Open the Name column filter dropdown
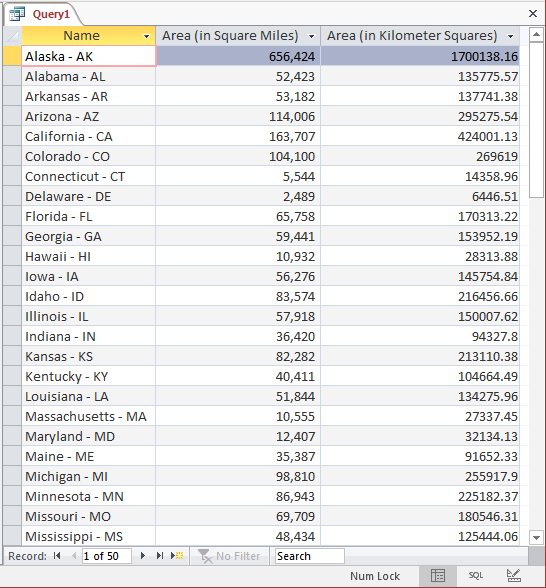This screenshot has height=588, width=546. (147, 36)
